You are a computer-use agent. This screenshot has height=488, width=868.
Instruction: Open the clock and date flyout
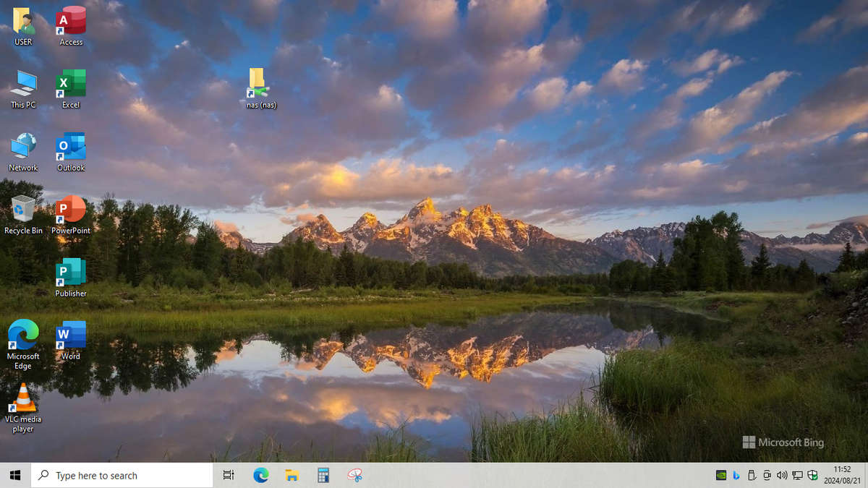(x=842, y=475)
